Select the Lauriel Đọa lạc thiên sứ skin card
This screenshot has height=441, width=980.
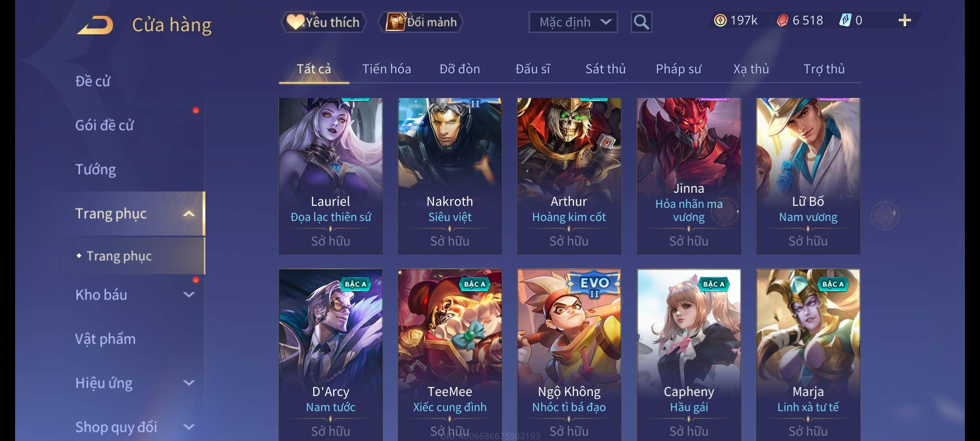(331, 176)
